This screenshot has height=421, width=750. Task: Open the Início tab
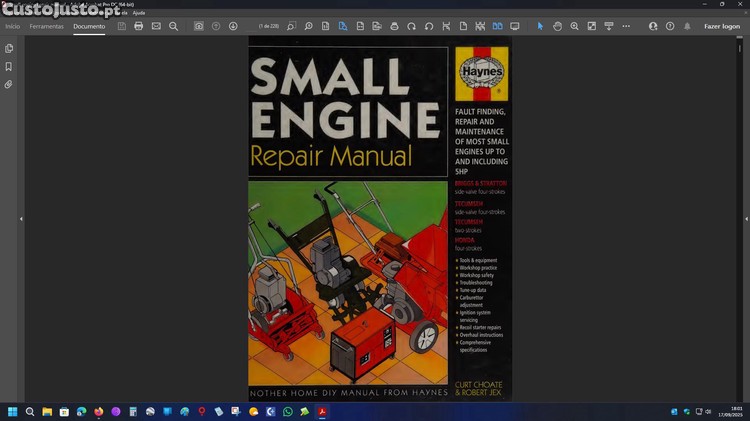tap(12, 26)
